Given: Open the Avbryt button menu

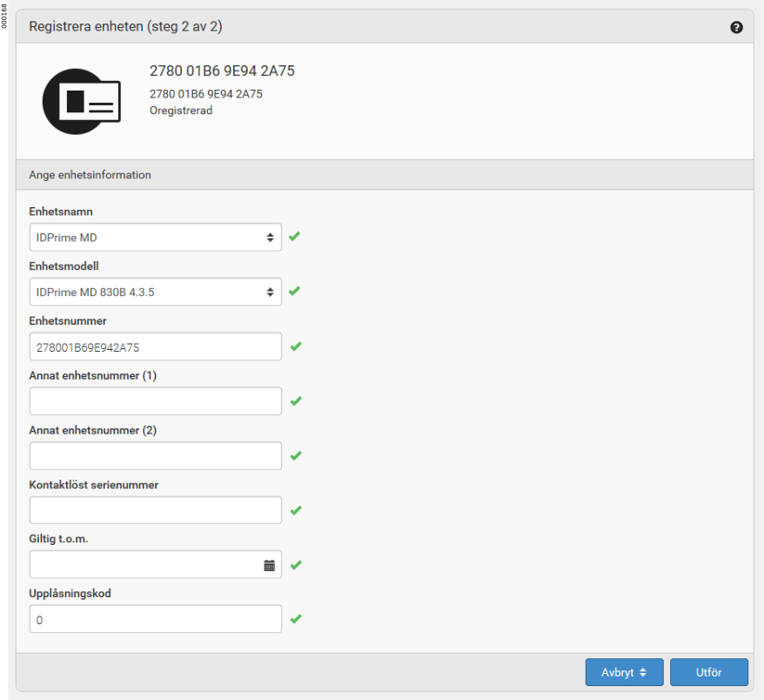Looking at the screenshot, I should coord(624,672).
